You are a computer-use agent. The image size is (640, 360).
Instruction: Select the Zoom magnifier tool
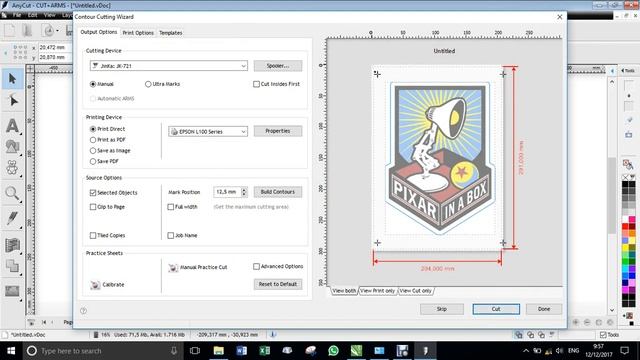coord(12,193)
